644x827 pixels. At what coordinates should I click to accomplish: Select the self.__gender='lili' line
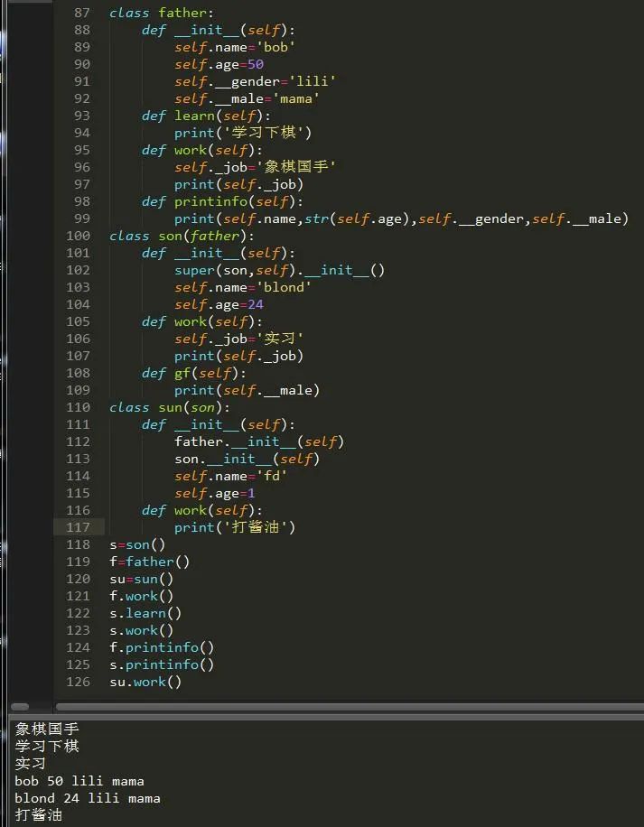tap(256, 81)
